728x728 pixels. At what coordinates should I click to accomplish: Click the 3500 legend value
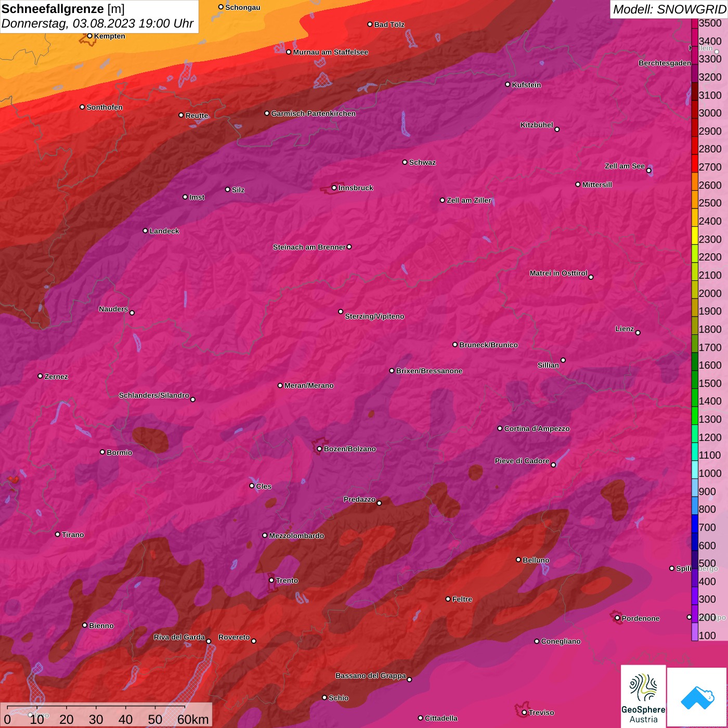point(710,23)
